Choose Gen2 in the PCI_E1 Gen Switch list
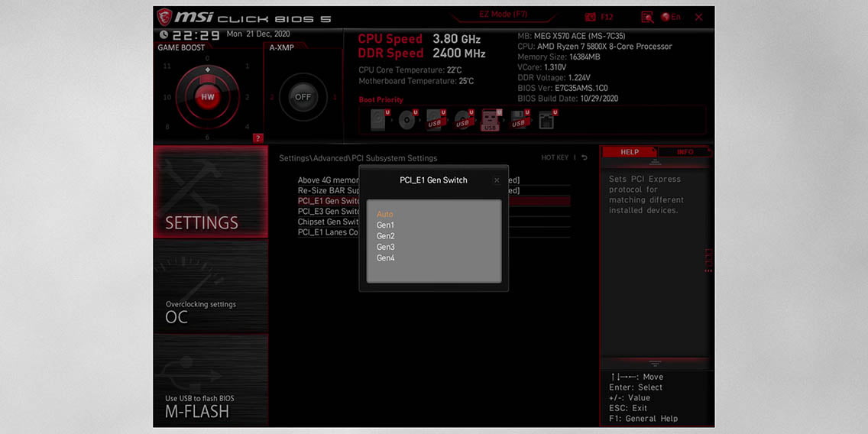 pyautogui.click(x=385, y=236)
